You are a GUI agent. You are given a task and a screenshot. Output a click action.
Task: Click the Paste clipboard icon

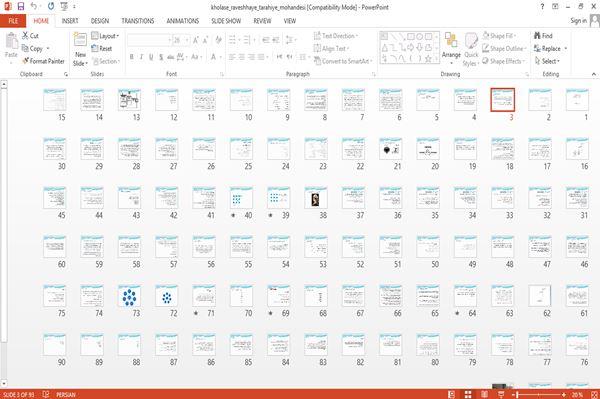coord(11,41)
